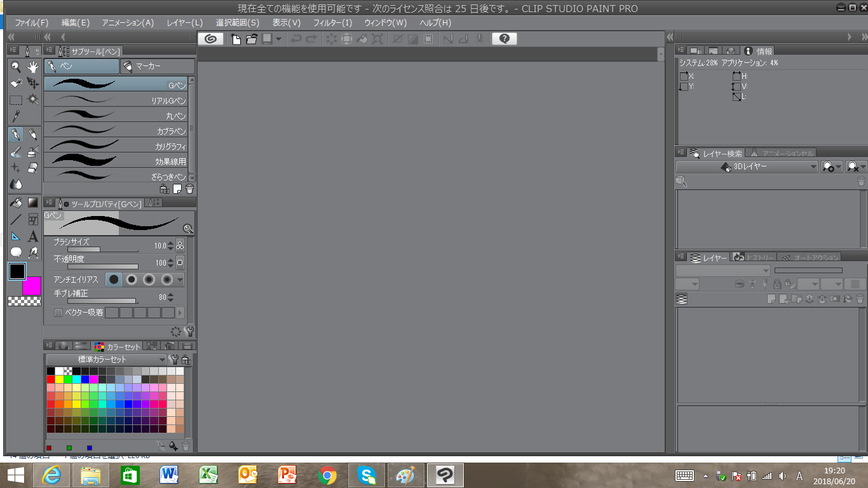Toggle opacity dynamics button

[180, 262]
